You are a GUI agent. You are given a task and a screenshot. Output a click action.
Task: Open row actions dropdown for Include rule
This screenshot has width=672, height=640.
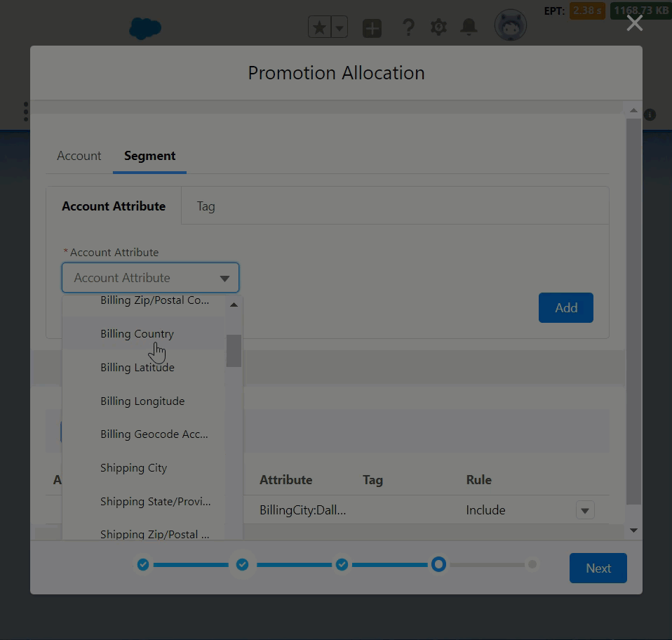[585, 510]
